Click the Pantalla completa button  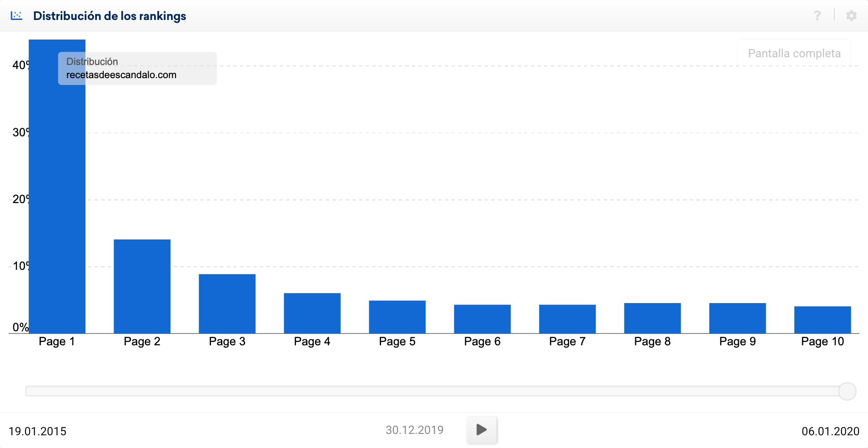coord(794,54)
